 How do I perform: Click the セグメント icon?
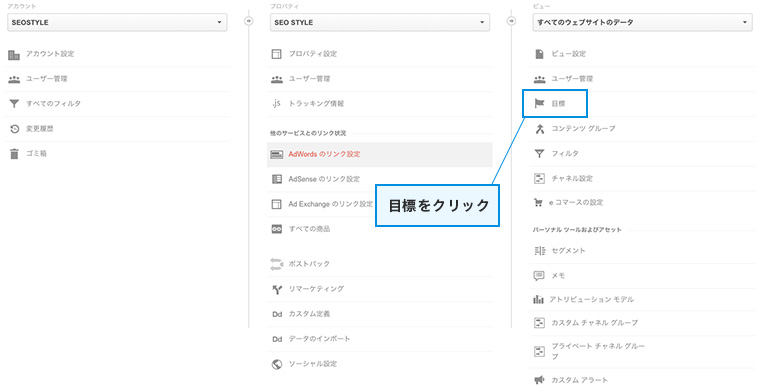click(539, 251)
